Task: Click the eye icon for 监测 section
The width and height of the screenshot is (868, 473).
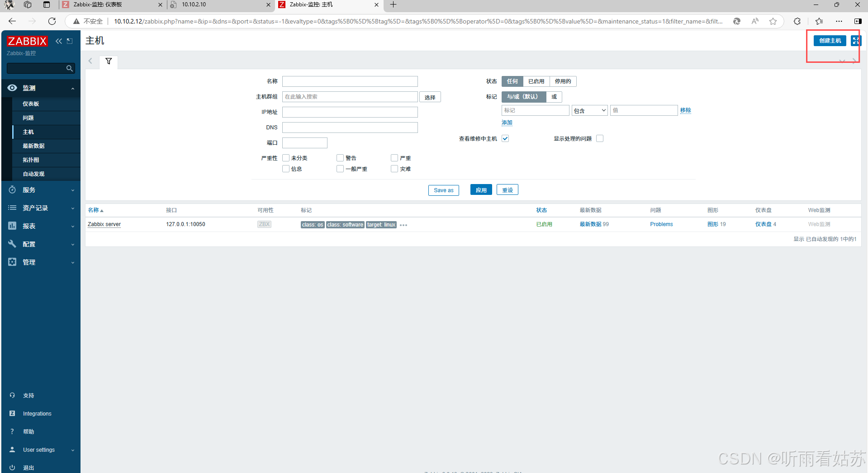Action: coord(12,88)
